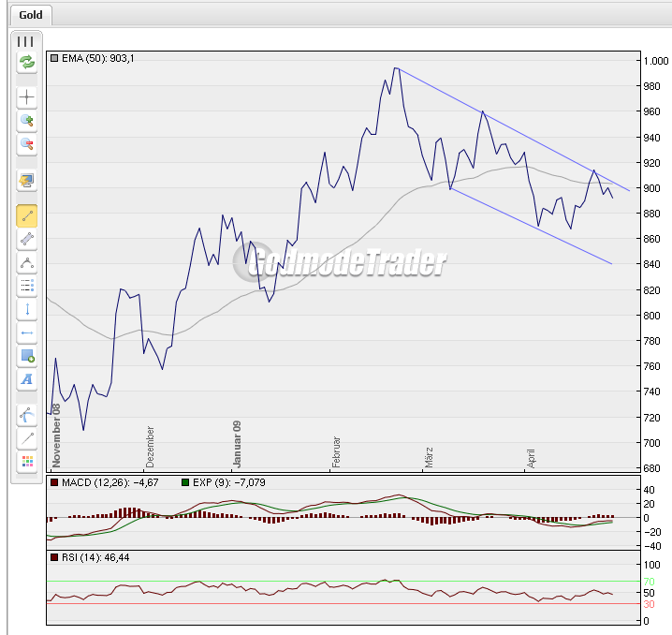Select the highlighted trend line tool
The height and width of the screenshot is (635, 672).
[x=26, y=215]
